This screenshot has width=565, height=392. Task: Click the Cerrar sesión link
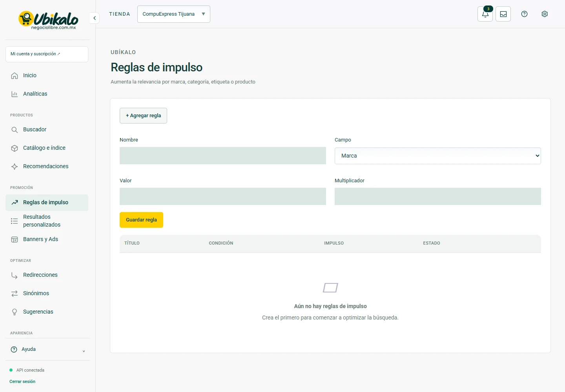click(x=22, y=381)
